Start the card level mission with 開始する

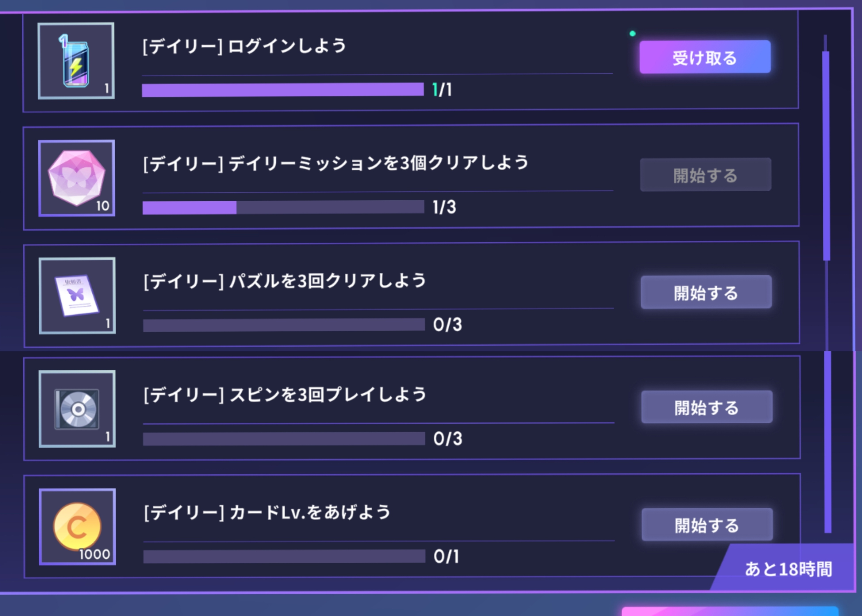[x=707, y=524]
